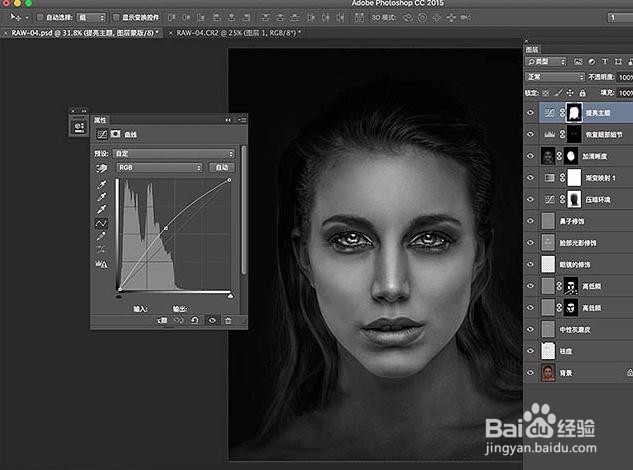This screenshot has width=633, height=470.
Task: Click the clip to layer icon
Action: point(162,321)
